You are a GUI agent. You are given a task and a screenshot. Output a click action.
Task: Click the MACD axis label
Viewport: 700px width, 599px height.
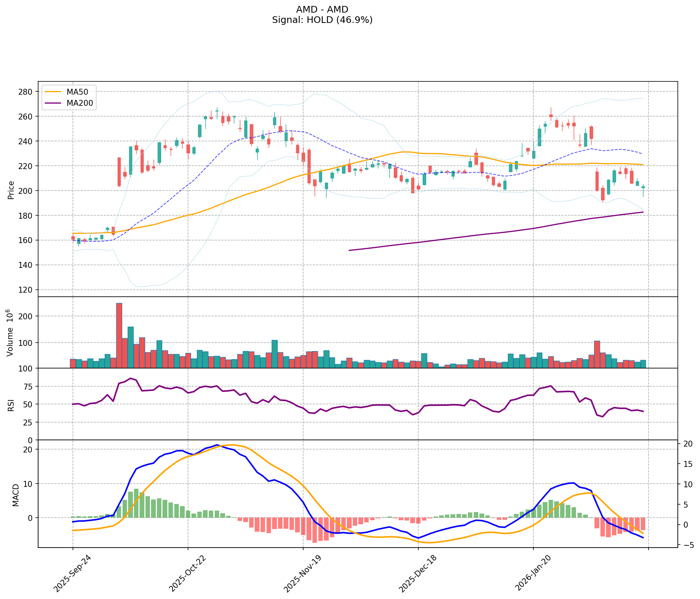(16, 495)
